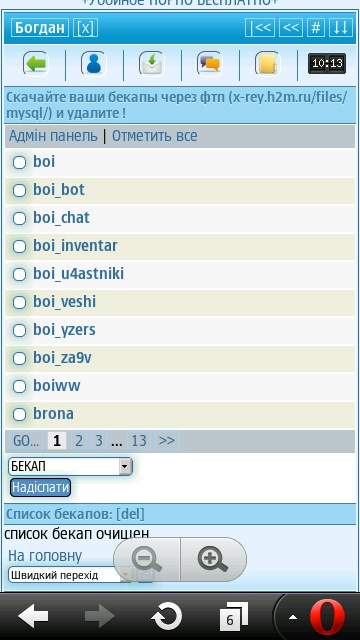
Task: Open the chat speech bubbles icon
Action: click(209, 64)
